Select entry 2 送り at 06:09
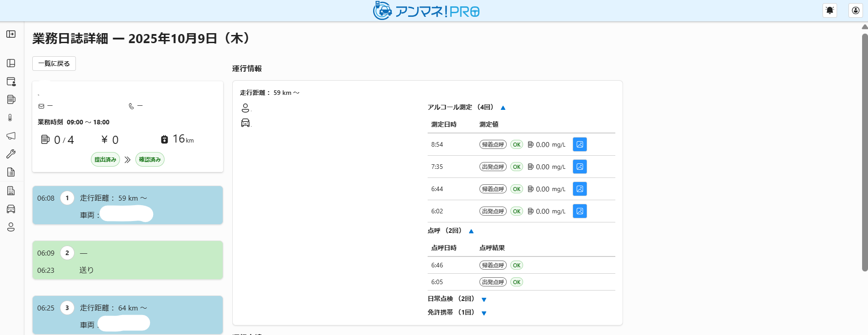 point(128,260)
